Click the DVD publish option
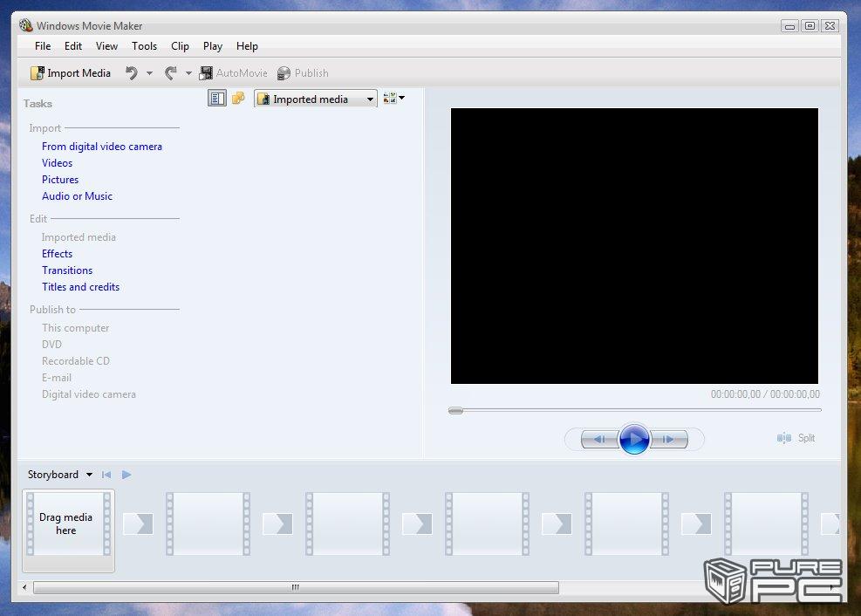 point(51,345)
